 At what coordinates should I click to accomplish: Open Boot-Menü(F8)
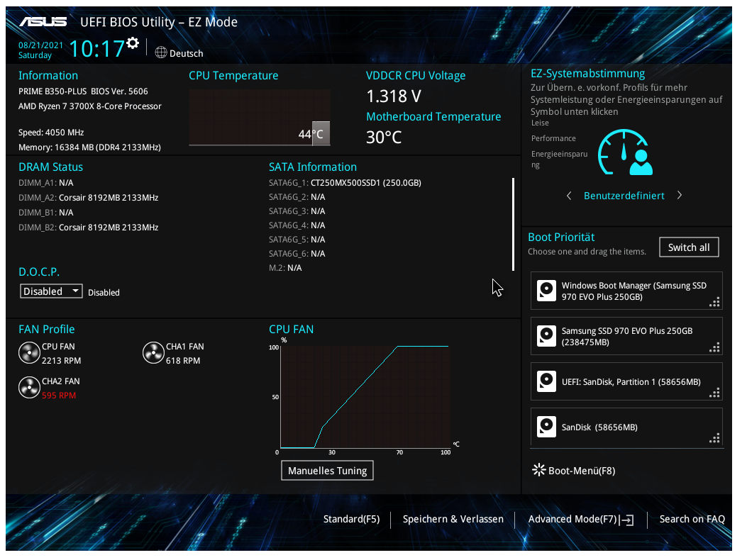tap(582, 471)
